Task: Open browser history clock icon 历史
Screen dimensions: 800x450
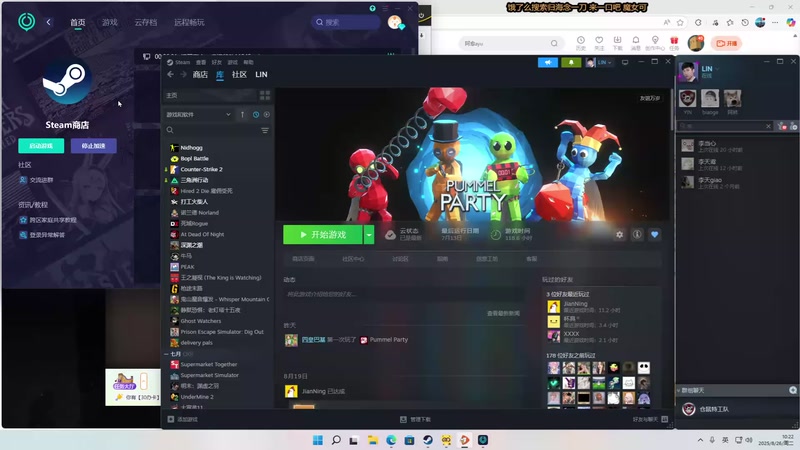Action: 581,43
